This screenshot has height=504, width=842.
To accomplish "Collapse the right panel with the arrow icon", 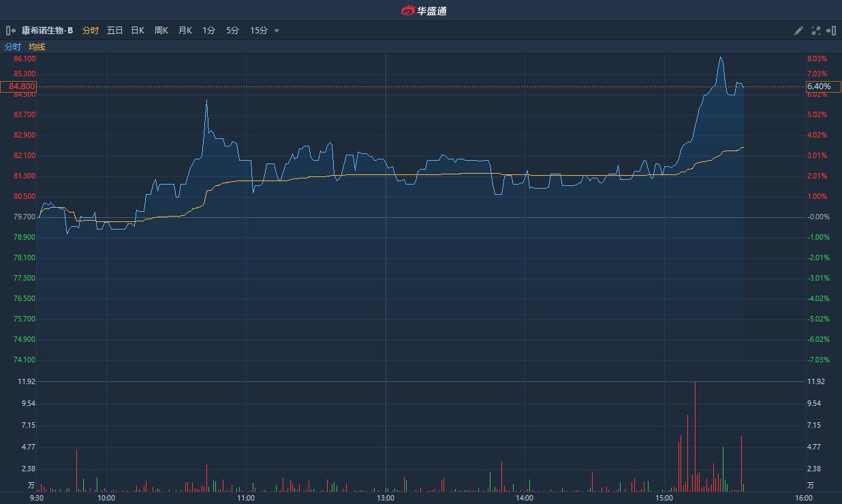I will (x=831, y=31).
